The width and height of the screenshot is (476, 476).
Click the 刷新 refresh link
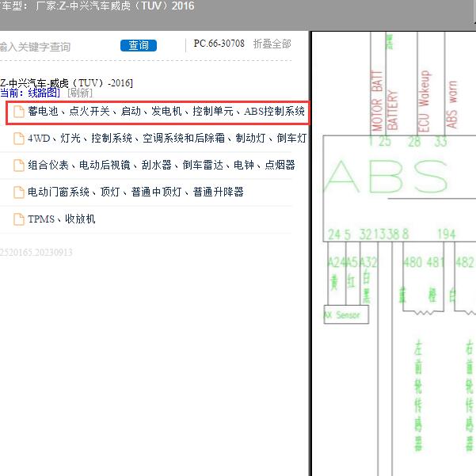(80, 93)
